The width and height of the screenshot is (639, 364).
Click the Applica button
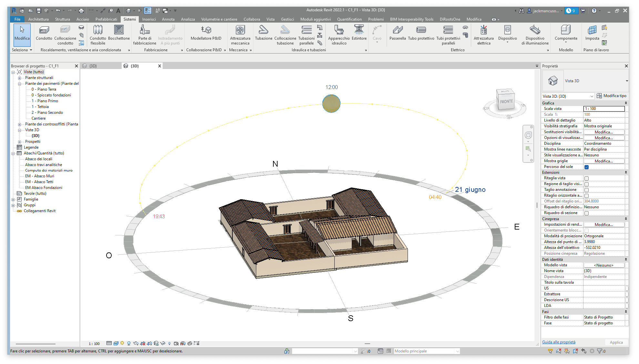[616, 342]
